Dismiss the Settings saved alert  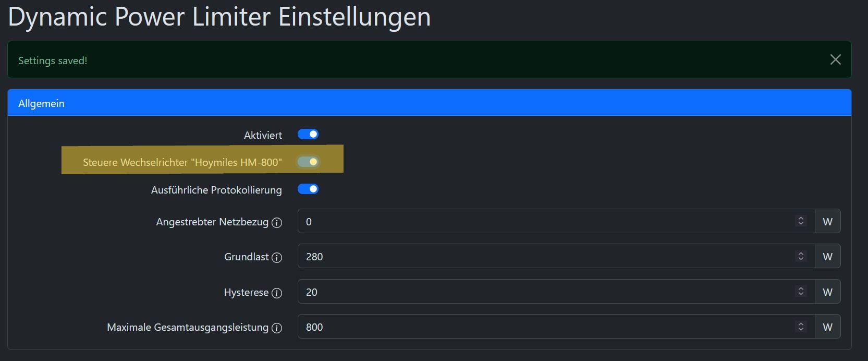[835, 60]
